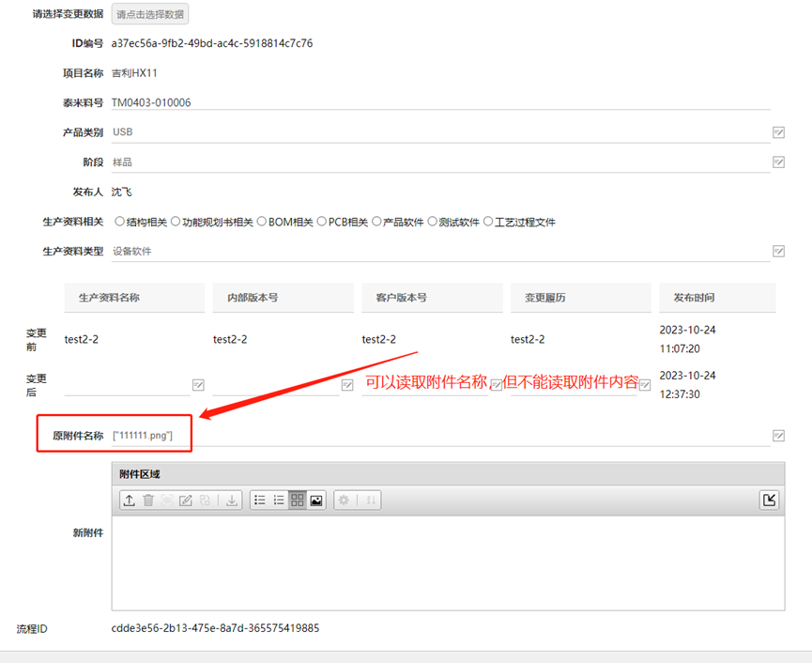Screen dimensions: 812x663
Task: Click edit icon for 阶段 field
Action: (x=778, y=162)
